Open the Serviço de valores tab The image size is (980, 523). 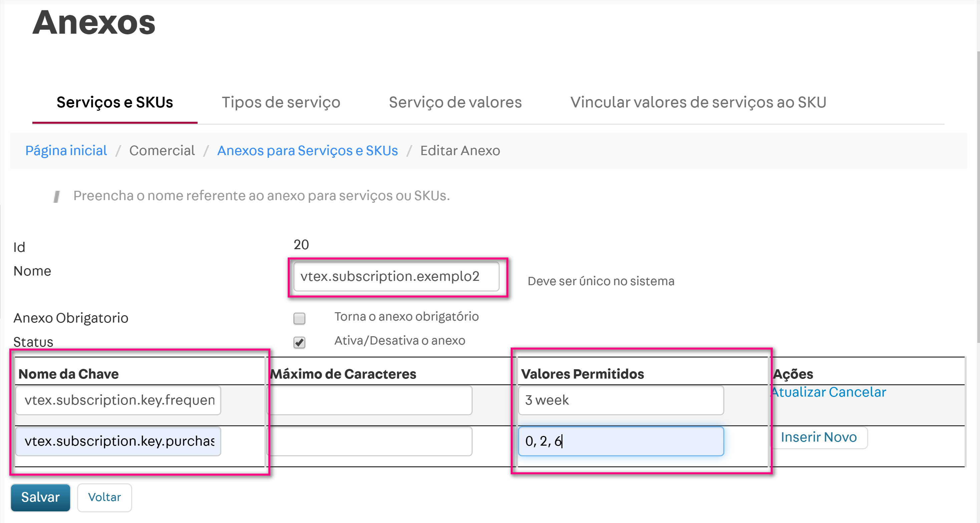coord(455,102)
